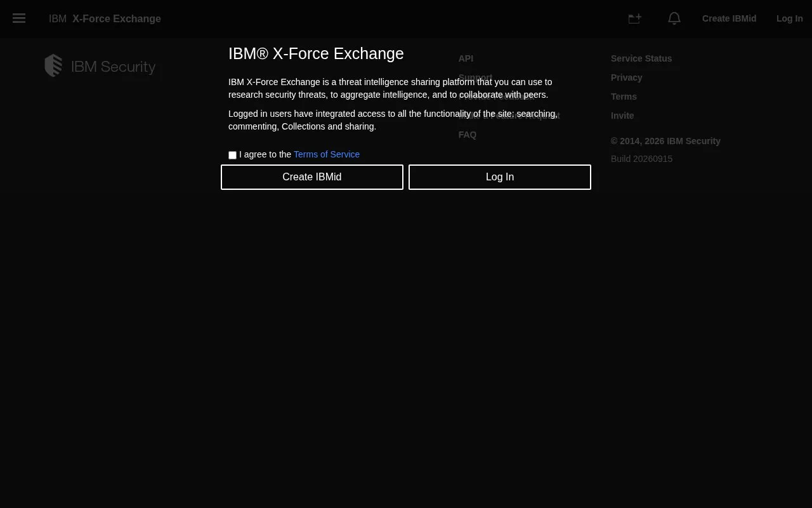
Task: Open the Service Status link
Action: click(x=641, y=58)
